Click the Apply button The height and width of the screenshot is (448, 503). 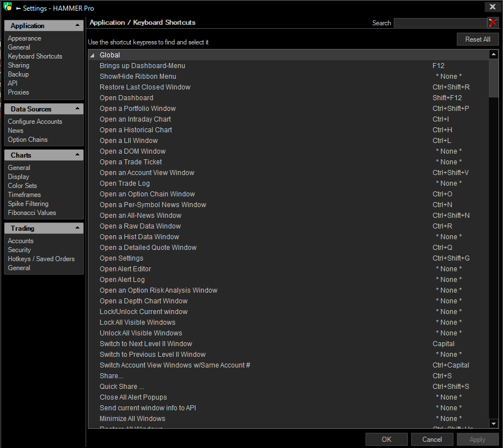(477, 440)
